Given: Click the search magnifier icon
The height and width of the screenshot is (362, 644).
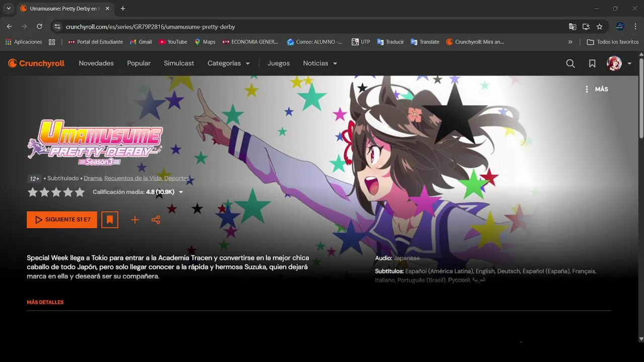Looking at the screenshot, I should (x=571, y=63).
